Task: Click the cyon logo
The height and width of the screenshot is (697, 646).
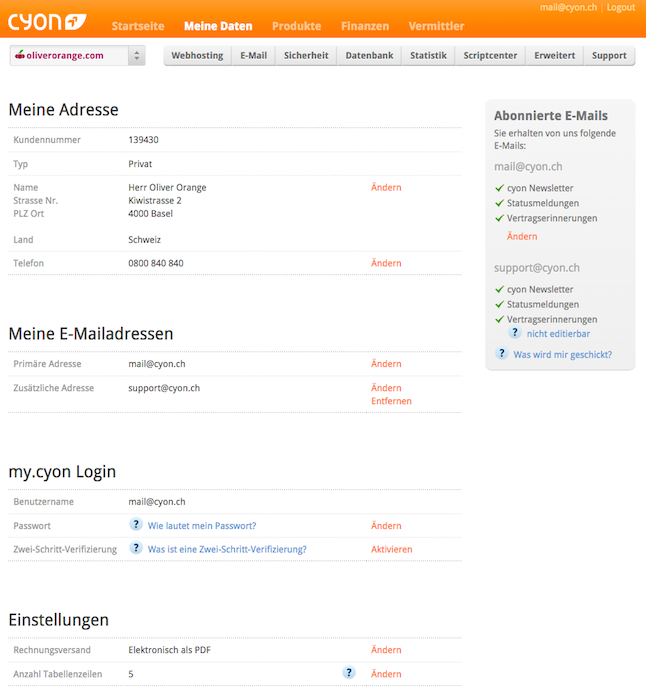Action: [47, 21]
